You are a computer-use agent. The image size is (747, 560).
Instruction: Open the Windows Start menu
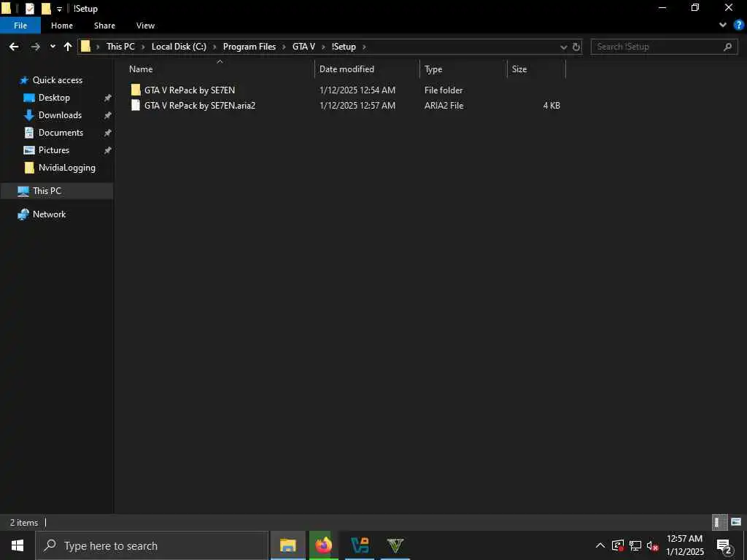click(x=18, y=545)
